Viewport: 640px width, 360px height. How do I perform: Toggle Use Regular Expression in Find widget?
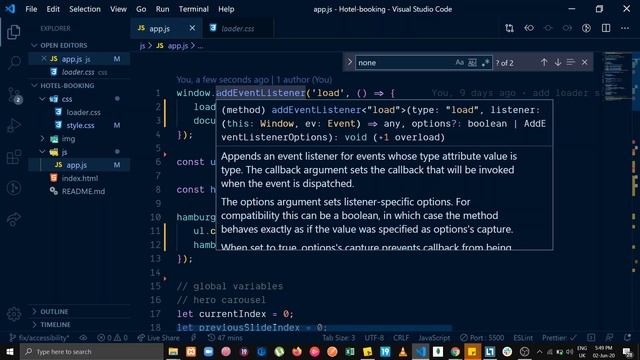[x=485, y=62]
